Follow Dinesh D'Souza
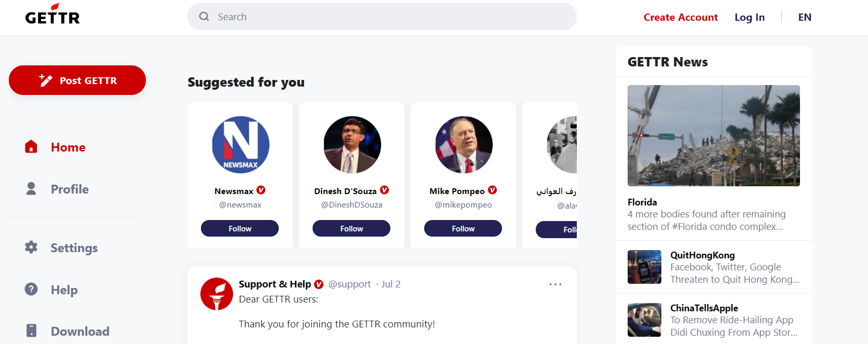The height and width of the screenshot is (344, 868). point(351,228)
